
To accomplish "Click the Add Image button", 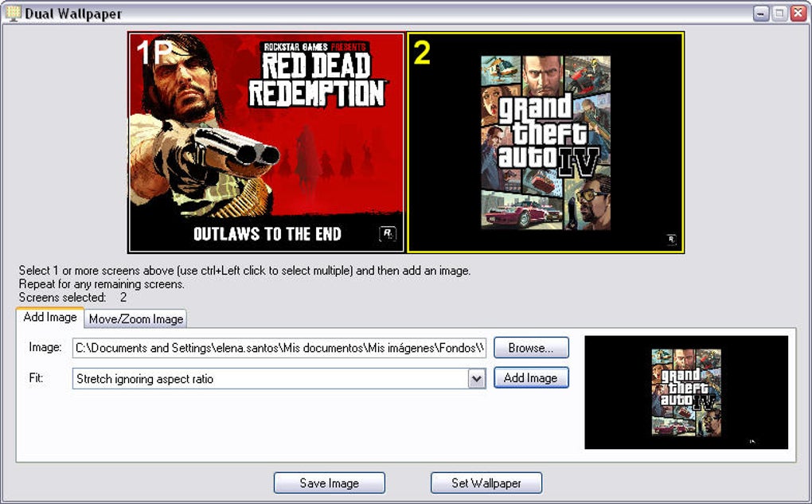I will click(531, 377).
